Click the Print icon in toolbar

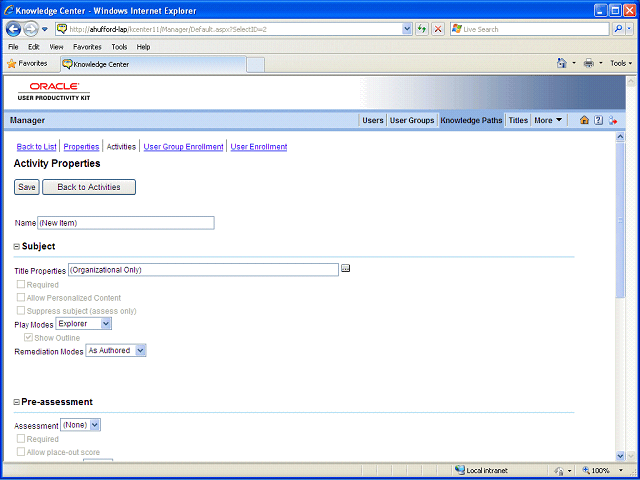point(589,63)
